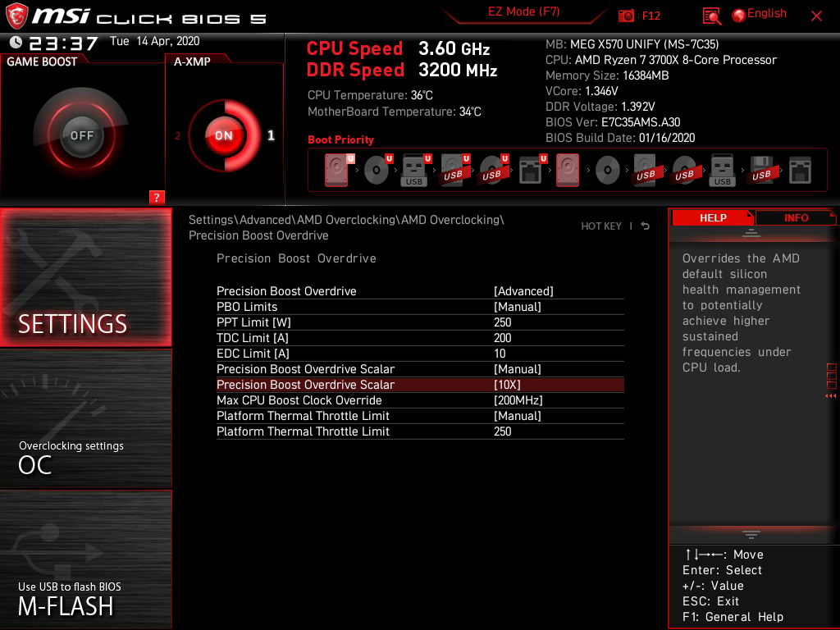Toggle the A-XMP ON button
Viewport: 840px width, 630px height.
coord(224,136)
